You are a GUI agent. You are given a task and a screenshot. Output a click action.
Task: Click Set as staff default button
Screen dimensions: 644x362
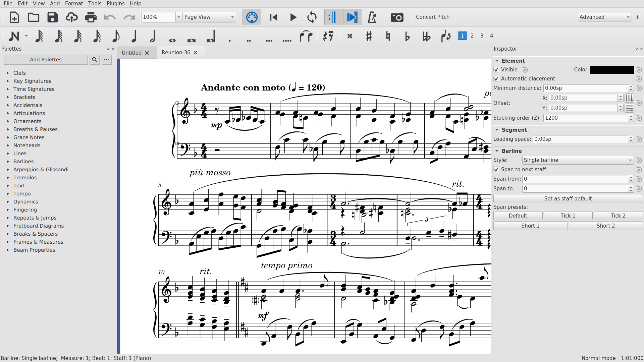click(568, 198)
